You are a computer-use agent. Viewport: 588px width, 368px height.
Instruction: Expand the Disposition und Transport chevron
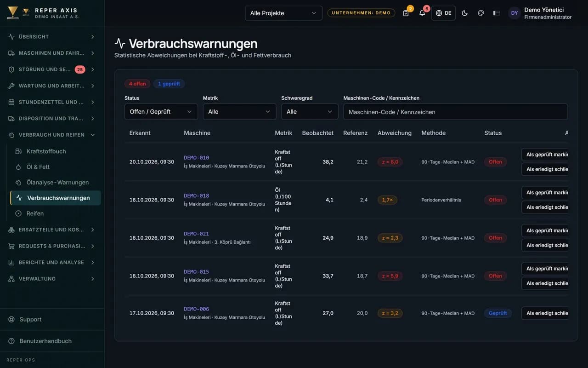pyautogui.click(x=93, y=119)
